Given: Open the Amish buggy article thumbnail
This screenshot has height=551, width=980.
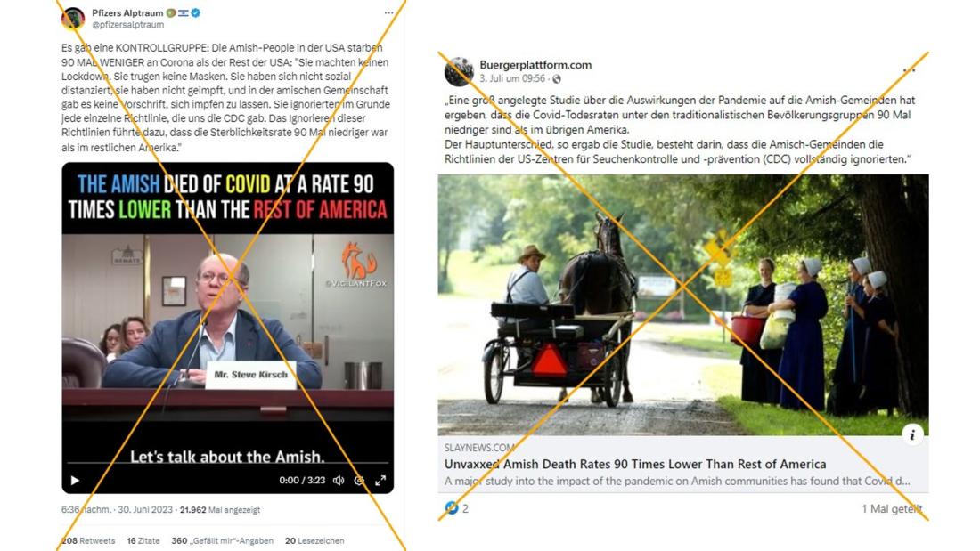Looking at the screenshot, I should (683, 304).
